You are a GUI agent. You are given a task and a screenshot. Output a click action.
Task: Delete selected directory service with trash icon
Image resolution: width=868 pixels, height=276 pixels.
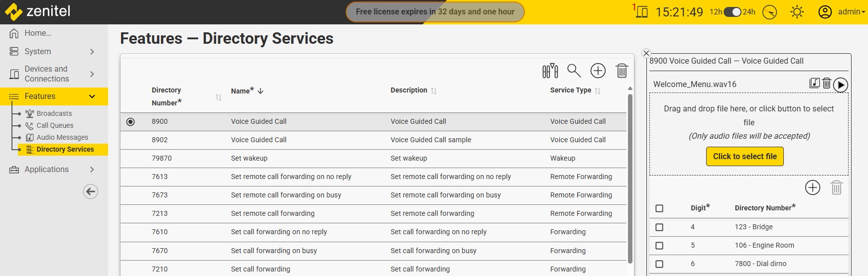(621, 71)
